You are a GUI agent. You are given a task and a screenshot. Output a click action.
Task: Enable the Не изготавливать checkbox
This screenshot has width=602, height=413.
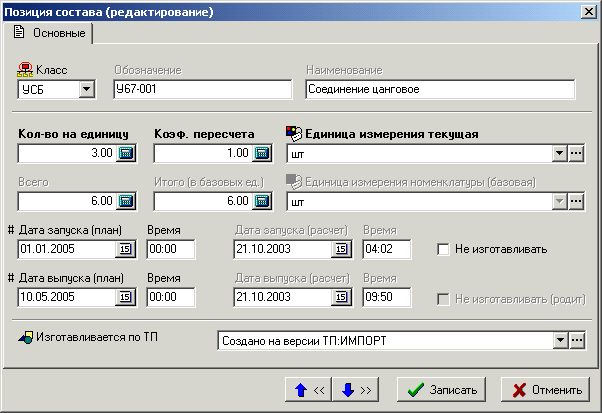click(x=443, y=249)
